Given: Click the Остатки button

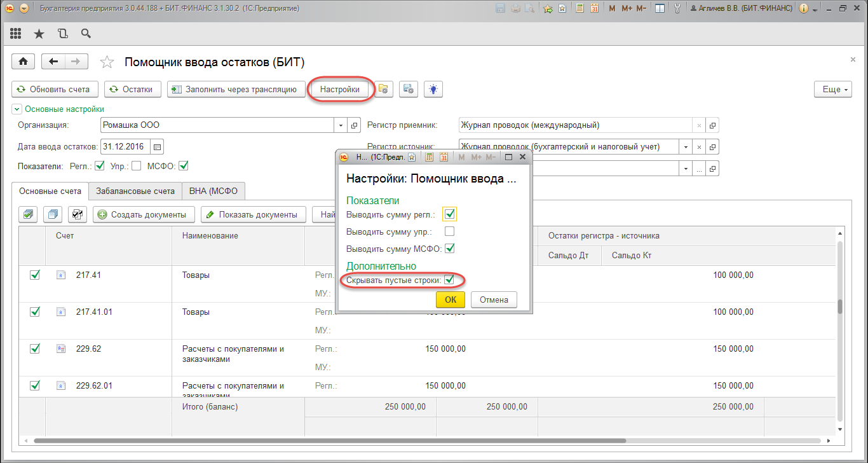Looking at the screenshot, I should click(x=132, y=90).
